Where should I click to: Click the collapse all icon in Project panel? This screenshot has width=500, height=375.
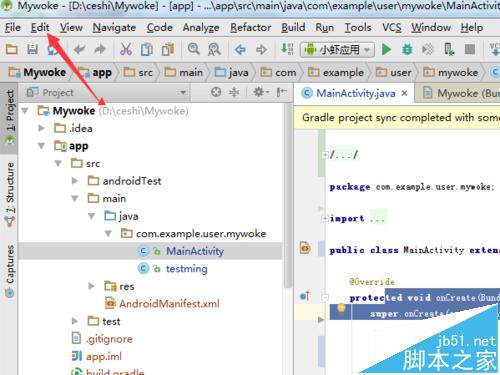click(234, 92)
